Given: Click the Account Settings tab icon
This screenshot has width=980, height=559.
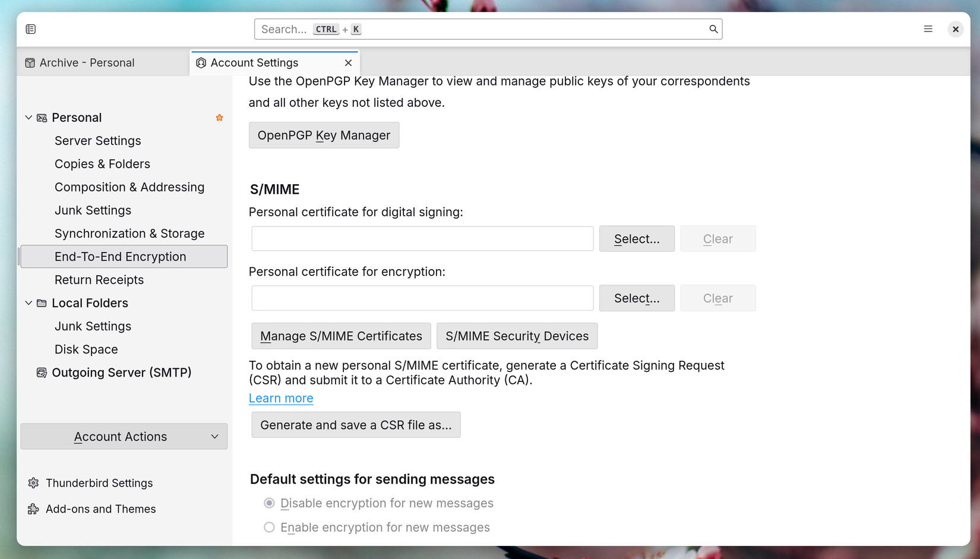Looking at the screenshot, I should [201, 63].
